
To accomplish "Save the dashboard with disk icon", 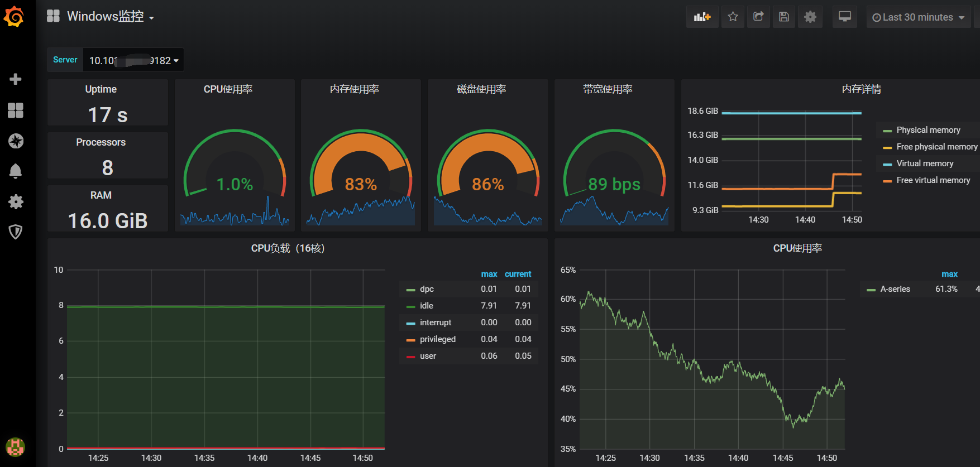I will 784,17.
